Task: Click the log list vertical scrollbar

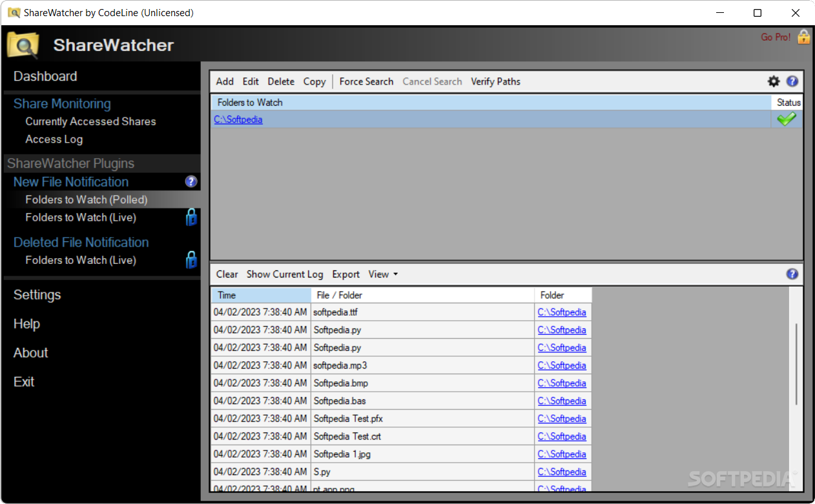Action: (x=796, y=365)
